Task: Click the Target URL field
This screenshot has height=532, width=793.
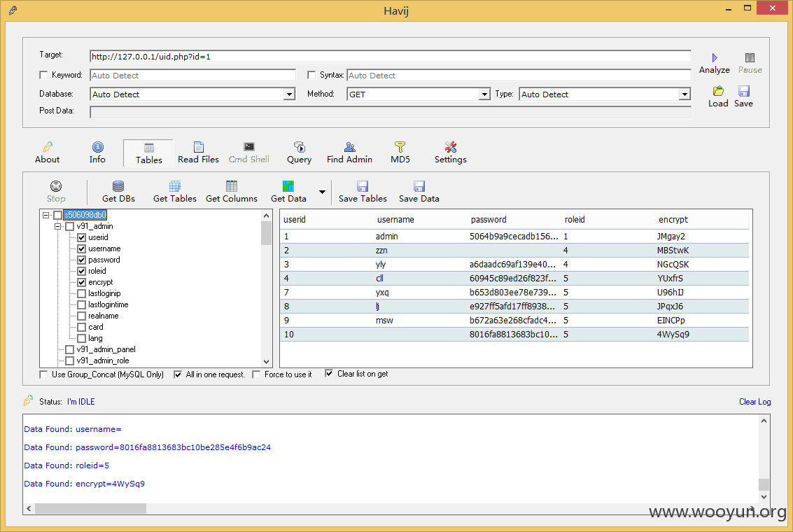Action: click(x=391, y=56)
